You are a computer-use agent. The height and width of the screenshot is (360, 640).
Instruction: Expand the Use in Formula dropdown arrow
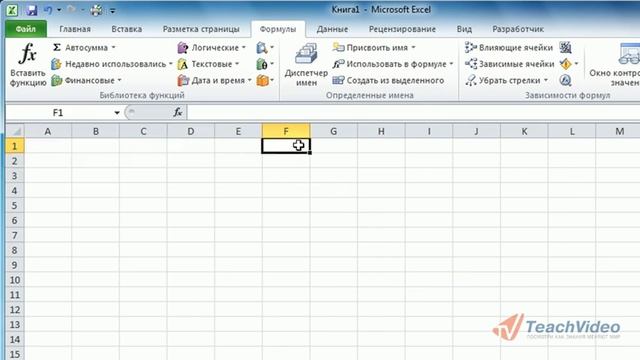(x=451, y=64)
